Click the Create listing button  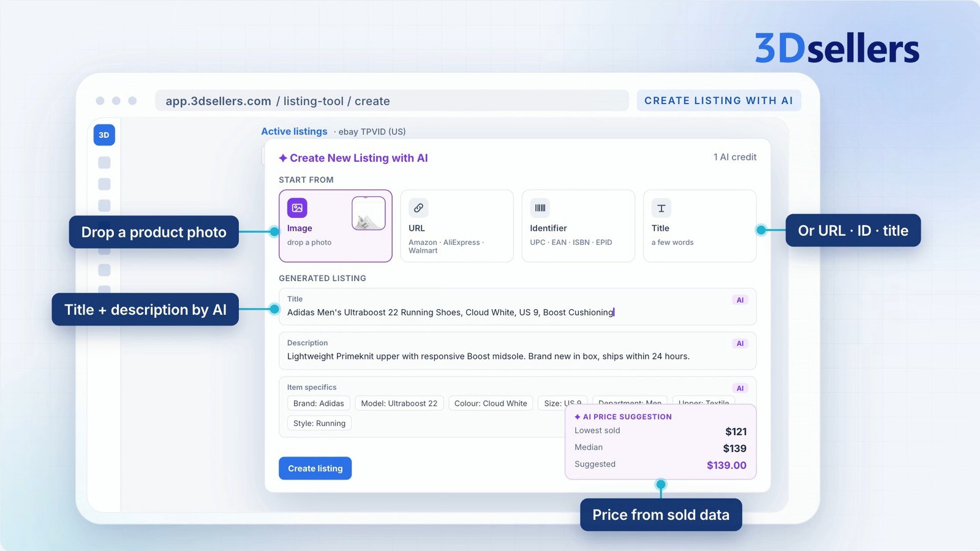[x=315, y=468]
